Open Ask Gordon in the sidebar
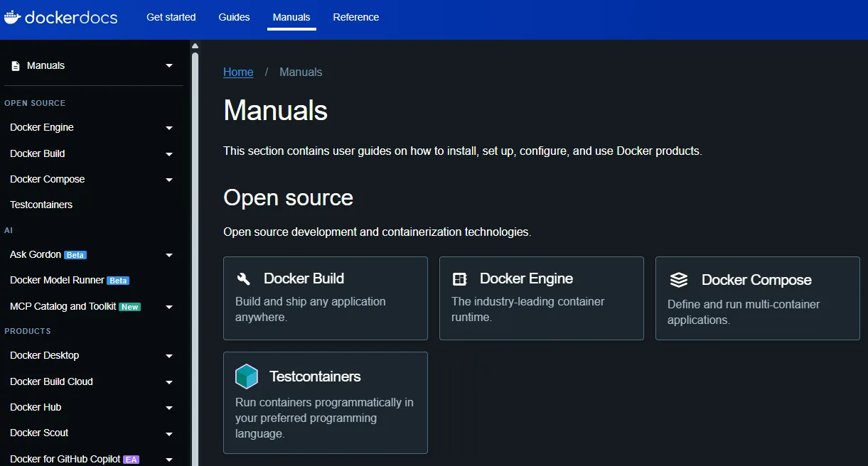The width and height of the screenshot is (868, 466). point(36,254)
